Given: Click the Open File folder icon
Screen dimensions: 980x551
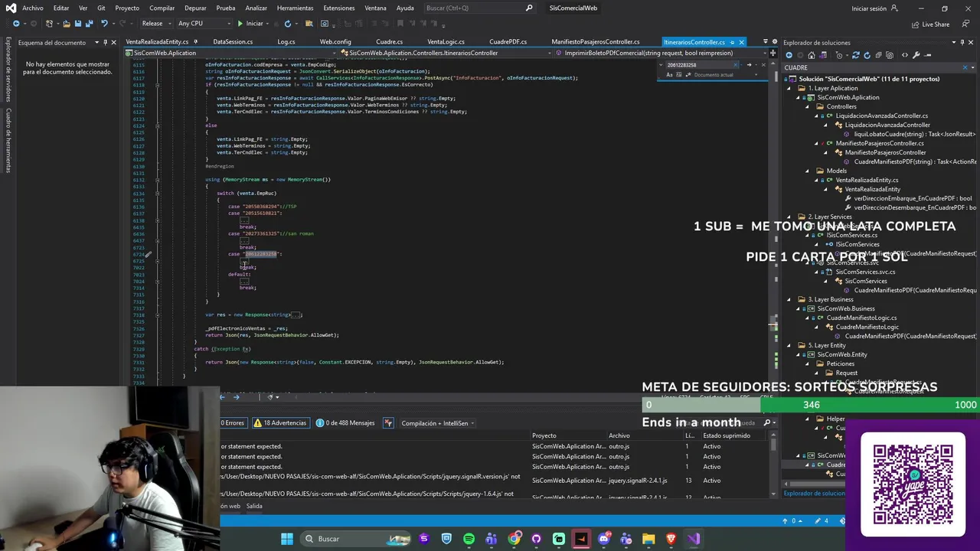Looking at the screenshot, I should [x=67, y=24].
